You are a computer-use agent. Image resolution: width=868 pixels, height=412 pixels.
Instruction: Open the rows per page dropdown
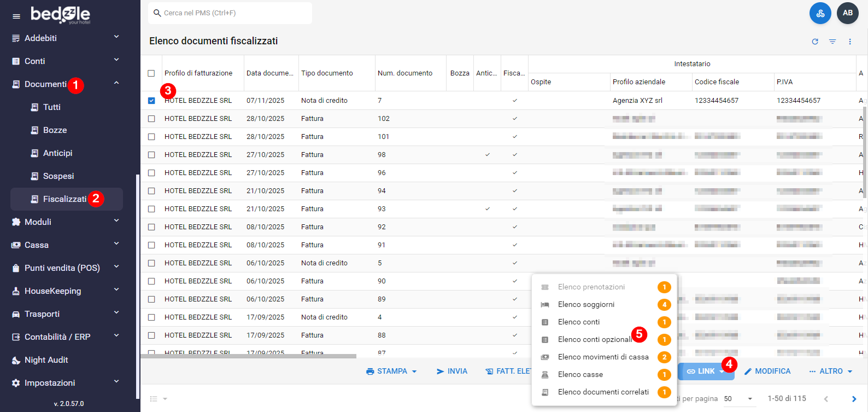[x=738, y=399]
